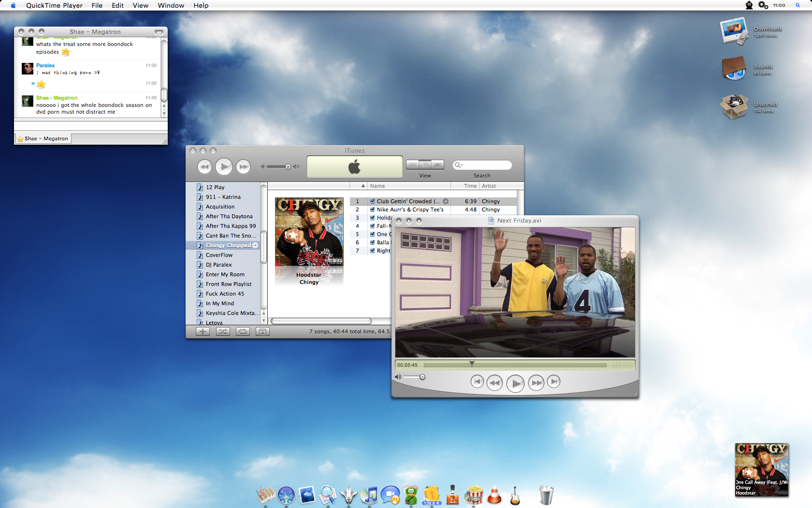Open the Edit menu
The height and width of the screenshot is (508, 812).
(117, 5)
